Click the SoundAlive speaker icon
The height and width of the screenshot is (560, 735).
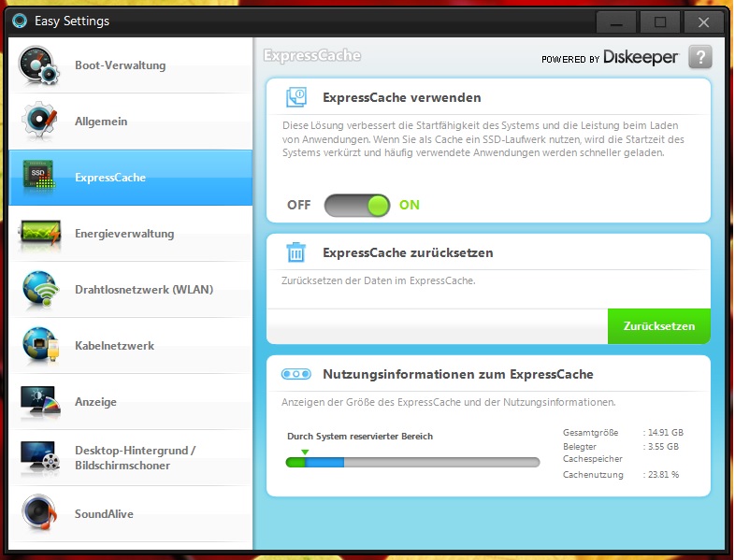pos(39,512)
